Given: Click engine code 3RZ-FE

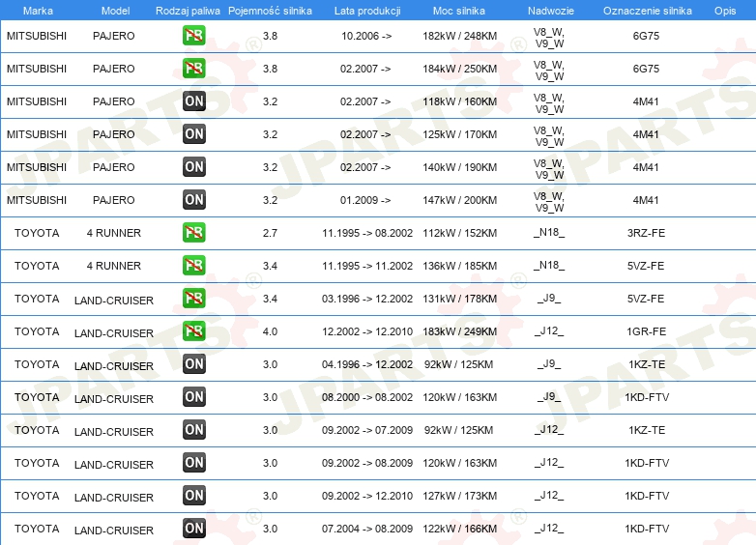Looking at the screenshot, I should 646,233.
